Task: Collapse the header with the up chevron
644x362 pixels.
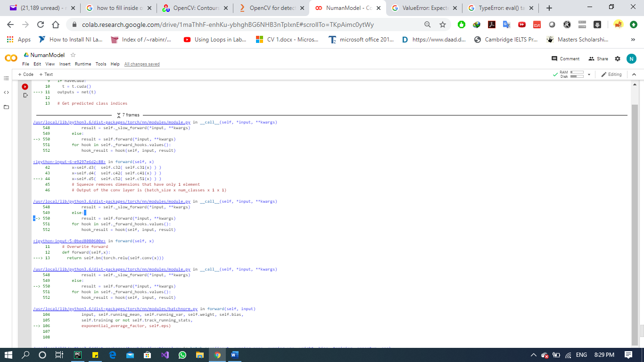Action: pos(634,74)
